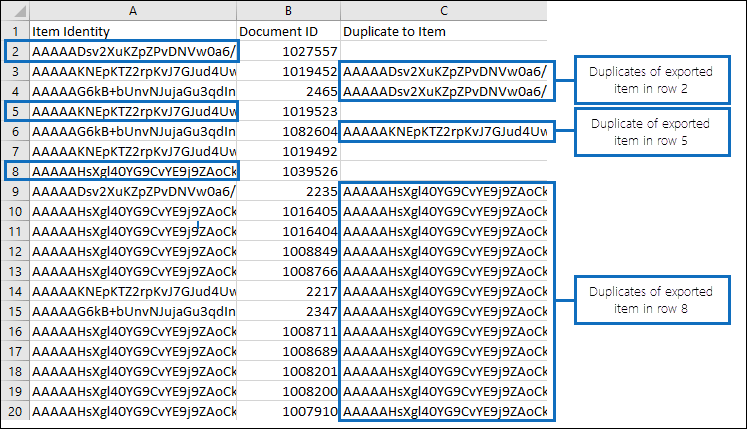Select Duplicate to Item cell in row 20
Viewport: 747px width, 429px height.
tap(444, 411)
